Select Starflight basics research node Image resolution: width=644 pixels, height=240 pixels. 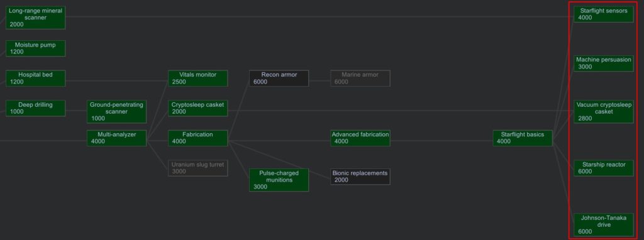tap(523, 138)
